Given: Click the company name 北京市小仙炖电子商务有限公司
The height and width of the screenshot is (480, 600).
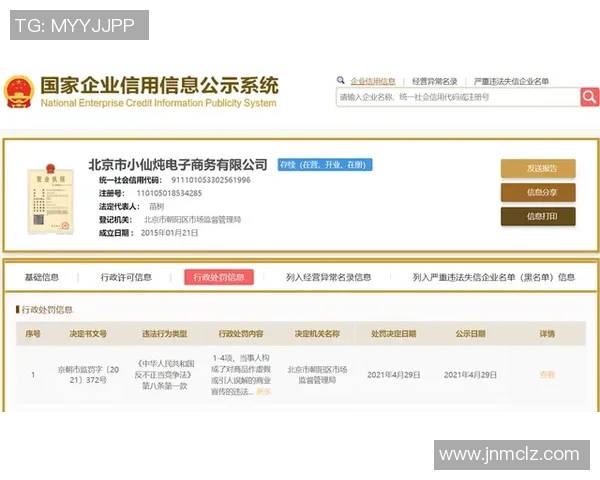Looking at the screenshot, I should [178, 165].
